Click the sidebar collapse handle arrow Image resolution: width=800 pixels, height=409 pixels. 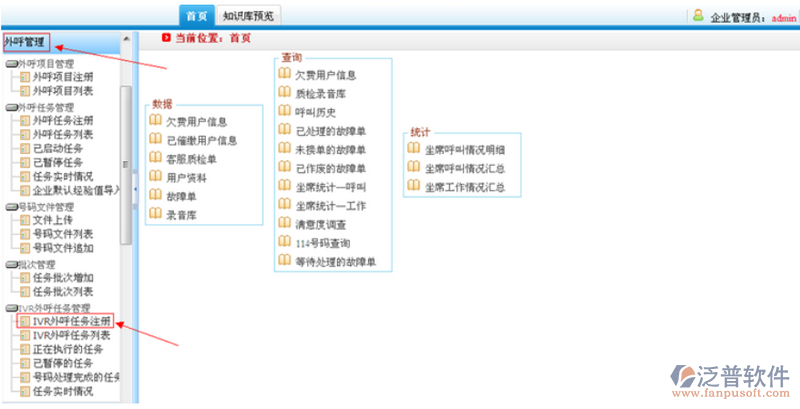click(x=136, y=165)
